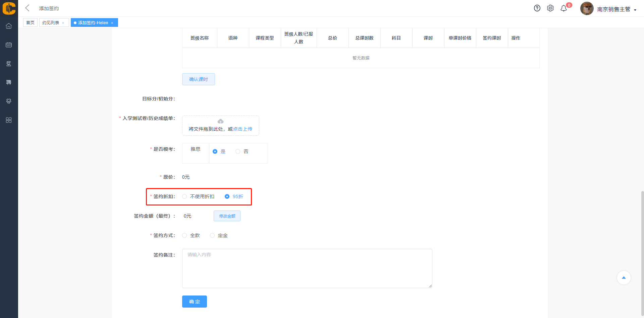This screenshot has height=318, width=644.
Task: Click the help question mark icon
Action: pyautogui.click(x=537, y=8)
